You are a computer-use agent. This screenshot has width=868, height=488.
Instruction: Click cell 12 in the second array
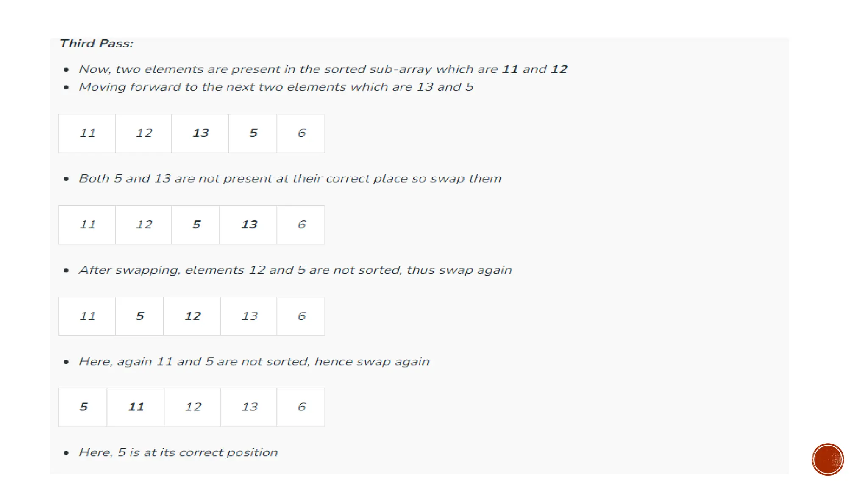[144, 225]
